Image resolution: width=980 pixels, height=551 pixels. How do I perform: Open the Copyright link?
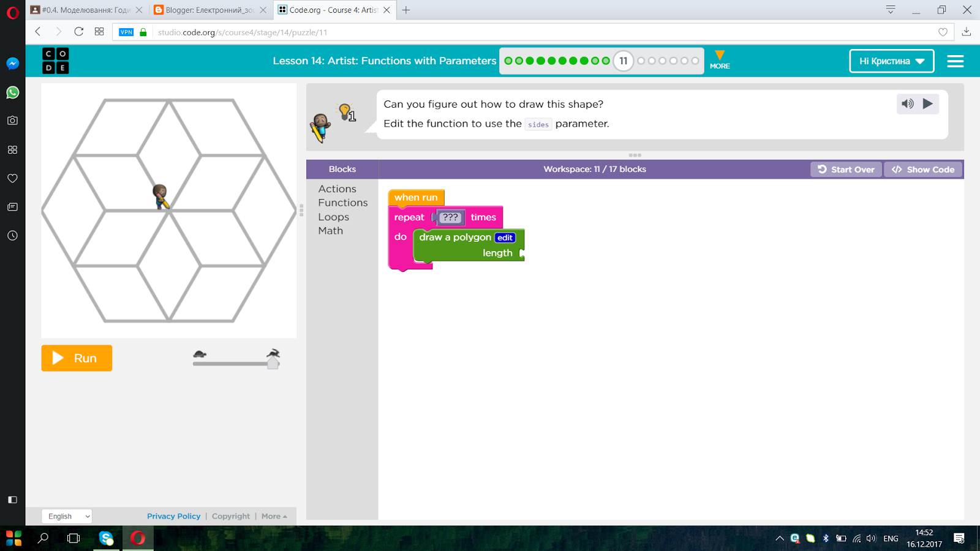[231, 516]
